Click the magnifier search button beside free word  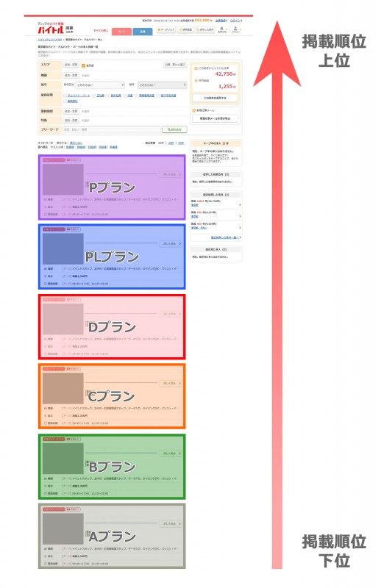pyautogui.click(x=174, y=129)
